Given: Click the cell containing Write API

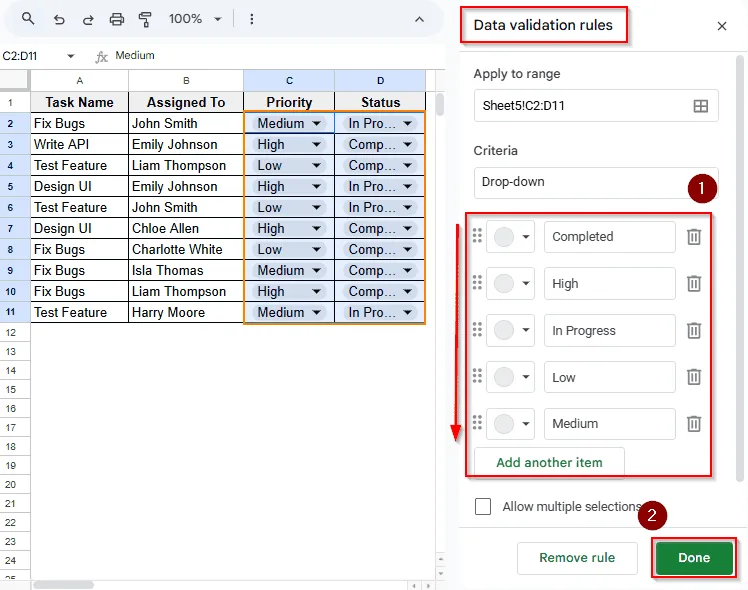Looking at the screenshot, I should pos(80,145).
